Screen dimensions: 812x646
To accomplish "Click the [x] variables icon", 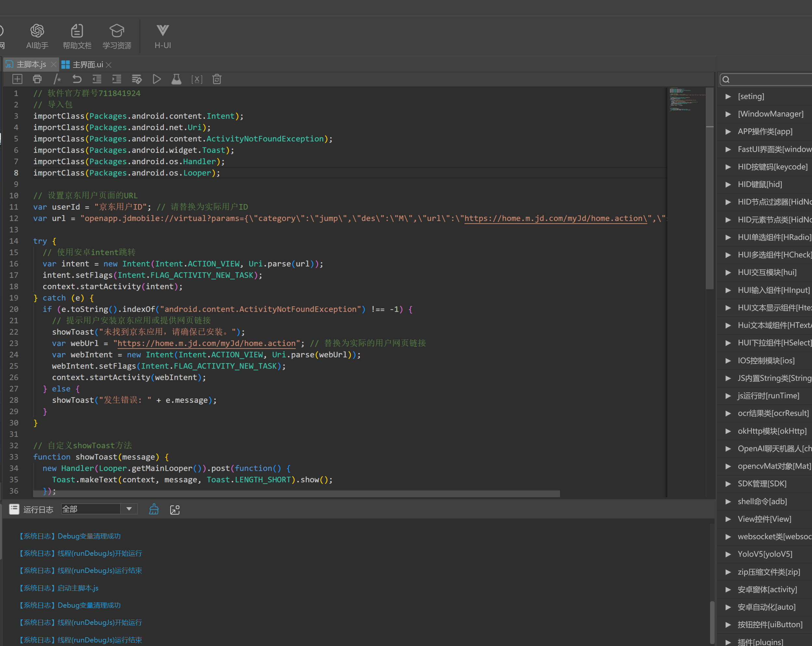I will (x=197, y=79).
